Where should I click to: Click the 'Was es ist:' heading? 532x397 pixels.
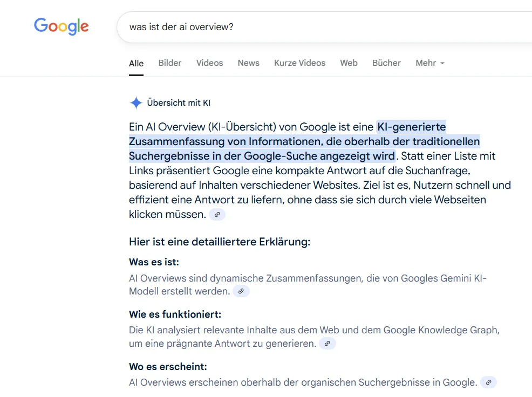pos(154,262)
